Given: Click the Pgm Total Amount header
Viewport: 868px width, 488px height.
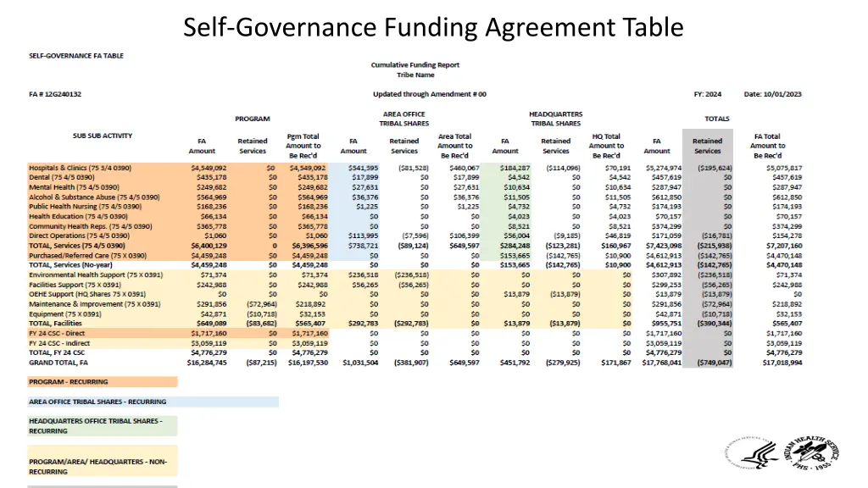Looking at the screenshot, I should 303,146.
